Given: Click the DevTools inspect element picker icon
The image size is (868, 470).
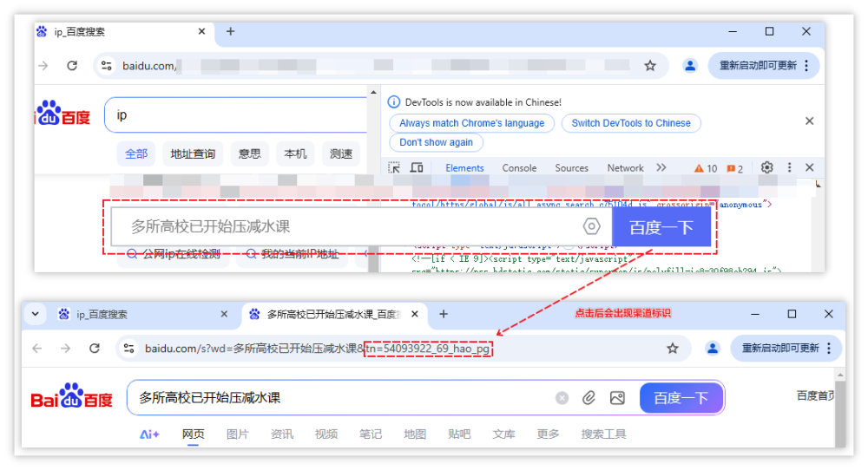Looking at the screenshot, I should click(x=394, y=168).
